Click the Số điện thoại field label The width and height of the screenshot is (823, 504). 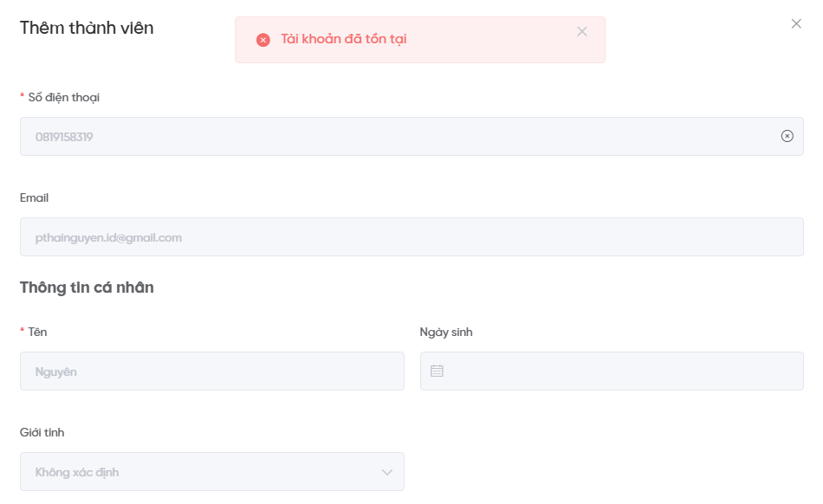64,97
